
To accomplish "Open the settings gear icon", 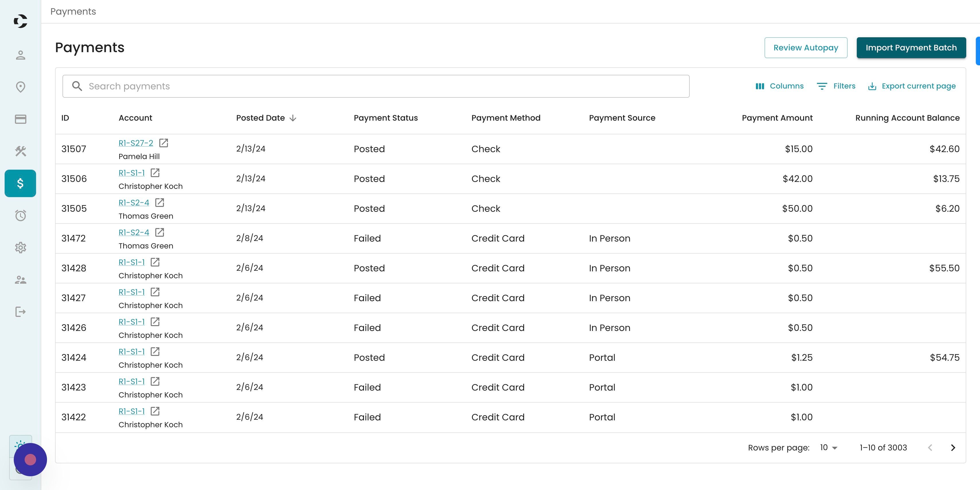I will 21,248.
